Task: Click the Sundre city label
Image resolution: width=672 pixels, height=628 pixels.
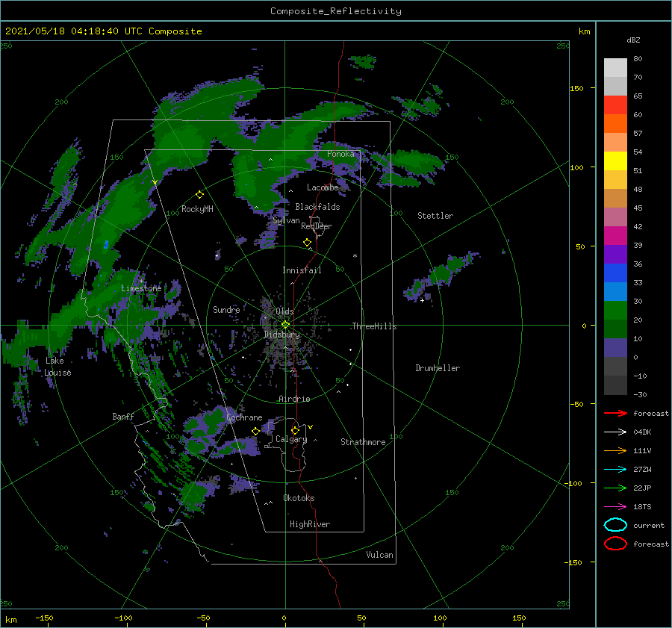Action: tap(226, 309)
